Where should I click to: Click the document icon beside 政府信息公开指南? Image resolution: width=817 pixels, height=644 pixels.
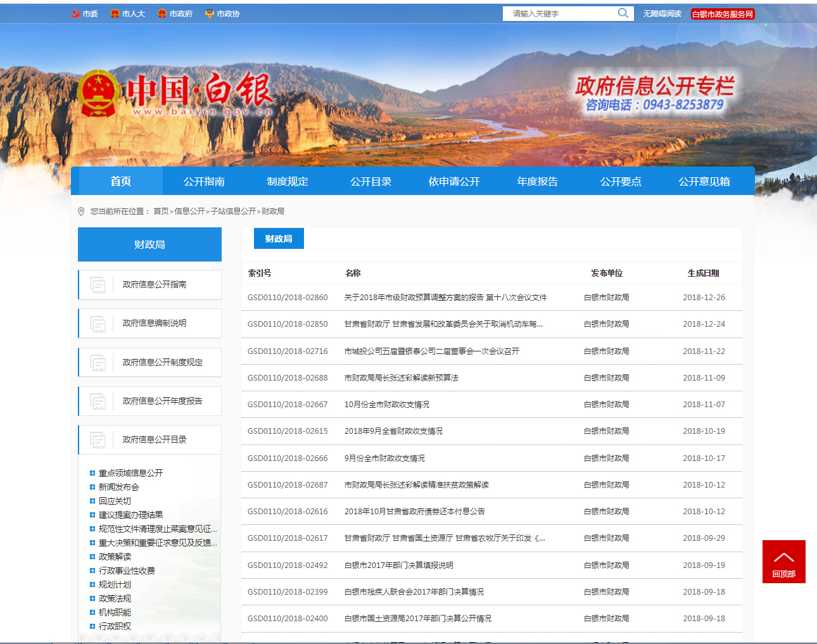point(98,285)
